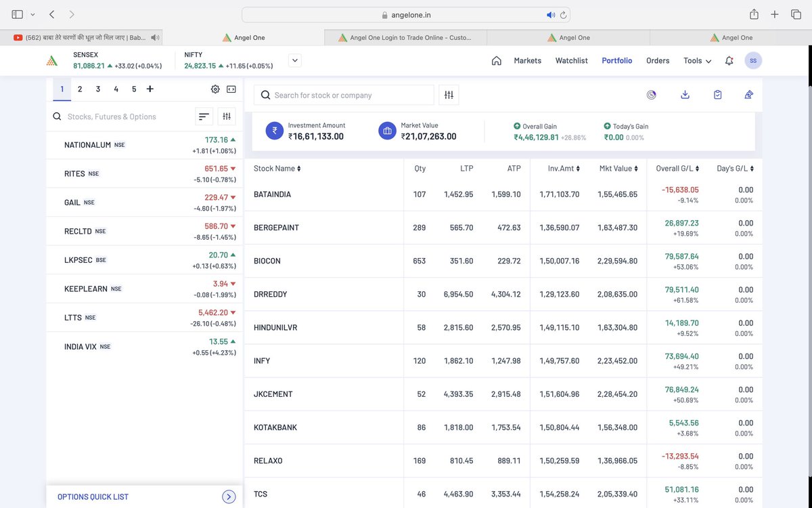The image size is (812, 508).
Task: Sort holdings by Overall G/L
Action: [x=677, y=168]
